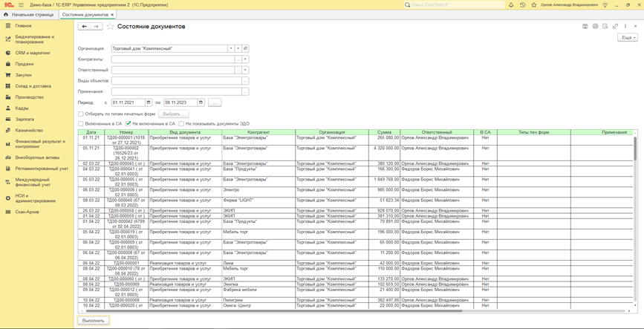Open the hamburger functions menu
The height and width of the screenshot is (329, 644).
coord(21,5)
